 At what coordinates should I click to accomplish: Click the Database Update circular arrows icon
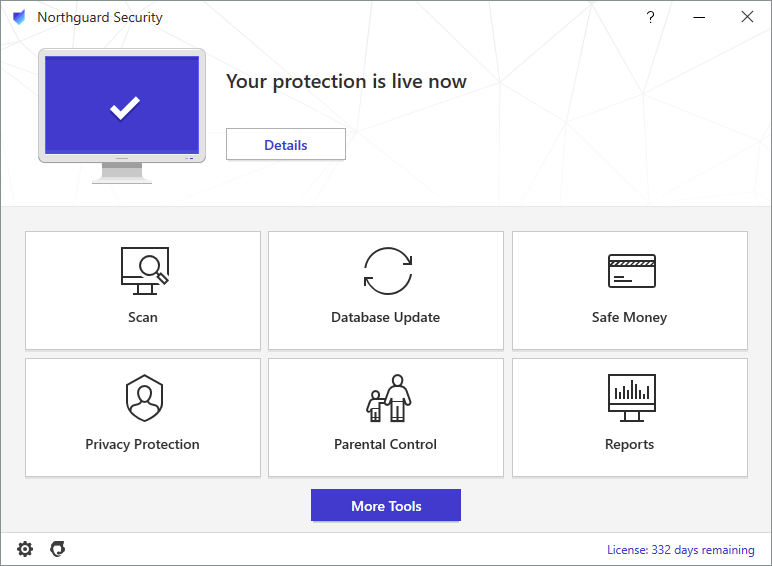pyautogui.click(x=386, y=271)
